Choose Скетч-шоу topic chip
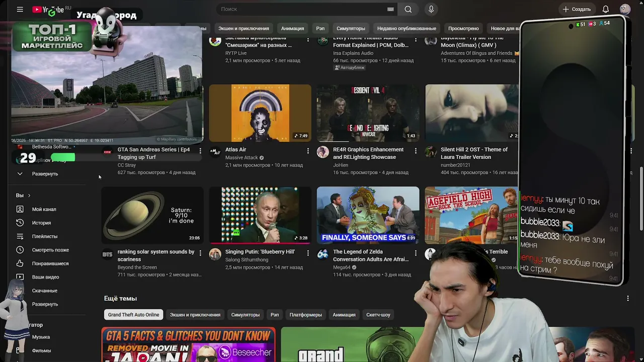 (x=378, y=315)
